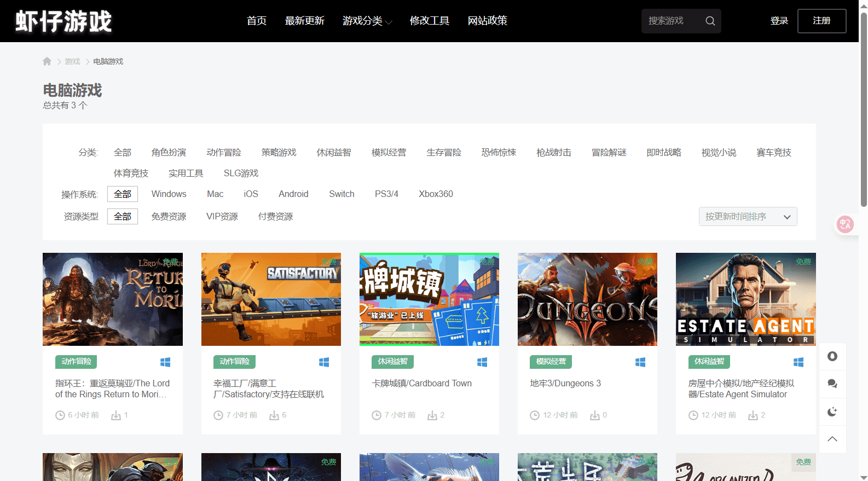This screenshot has height=481, width=868.
Task: Click the search magnifier icon
Action: click(710, 21)
